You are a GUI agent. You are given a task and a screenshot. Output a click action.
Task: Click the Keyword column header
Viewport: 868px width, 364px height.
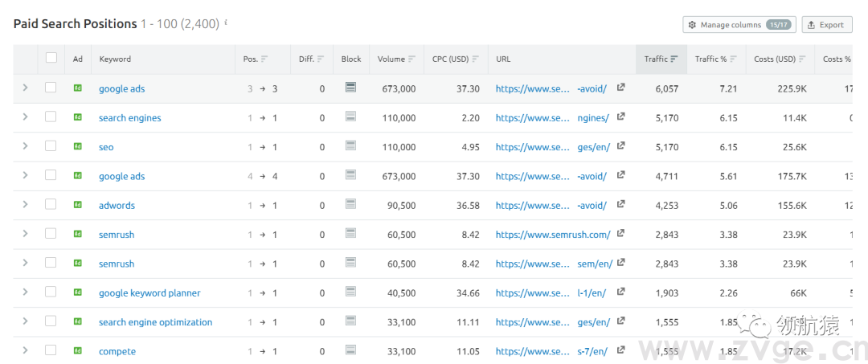[x=115, y=59]
